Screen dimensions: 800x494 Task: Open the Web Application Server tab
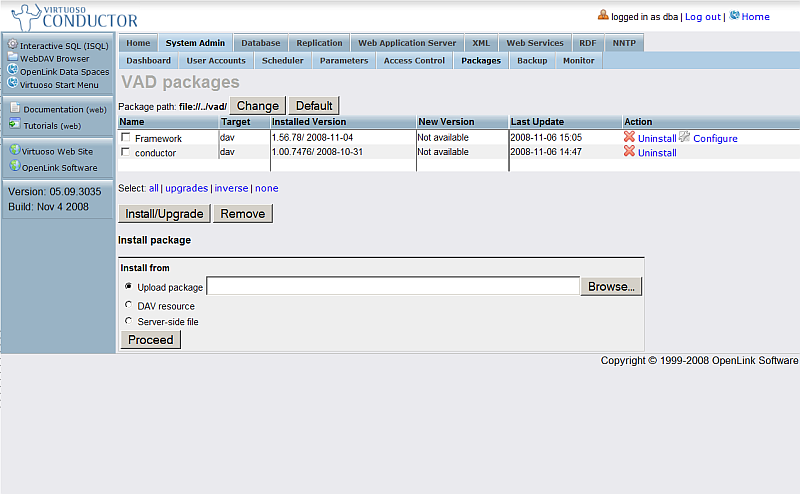point(407,43)
